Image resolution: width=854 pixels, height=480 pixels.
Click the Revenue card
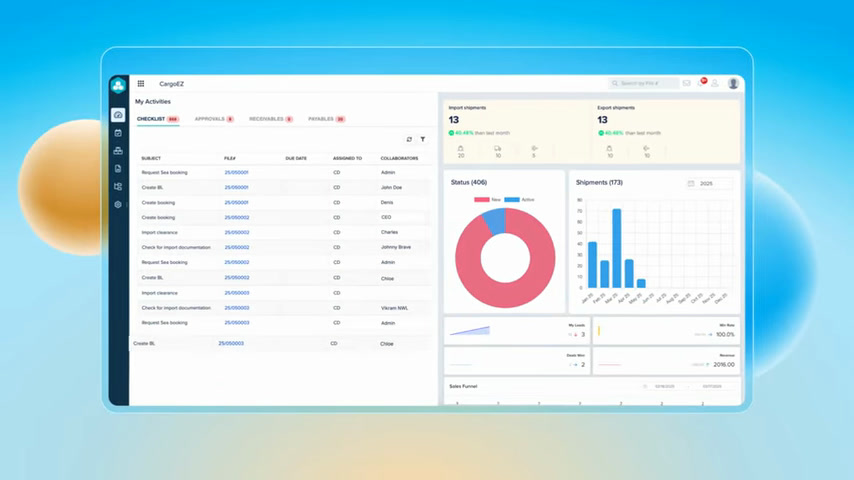666,361
